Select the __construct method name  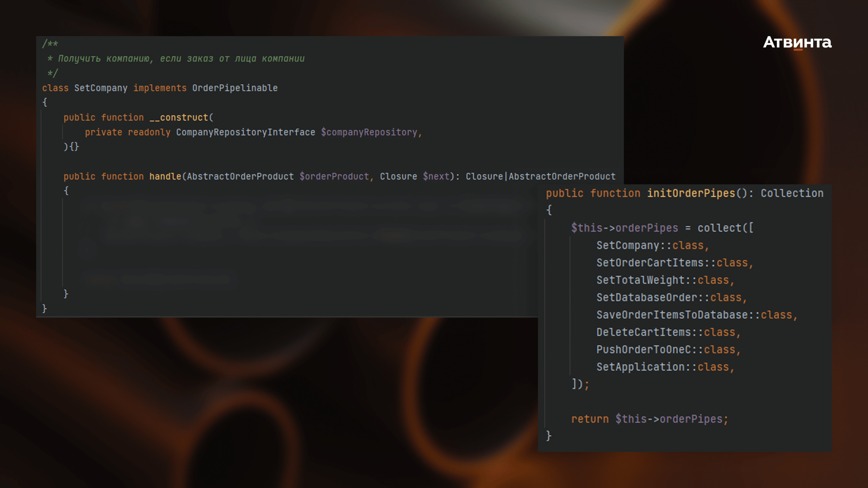(x=179, y=118)
